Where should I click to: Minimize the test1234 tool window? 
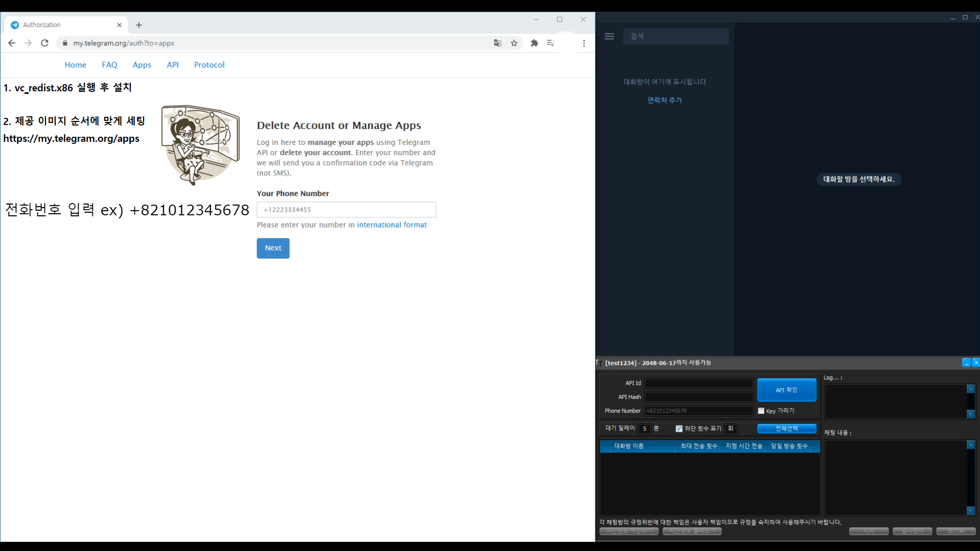pyautogui.click(x=966, y=363)
